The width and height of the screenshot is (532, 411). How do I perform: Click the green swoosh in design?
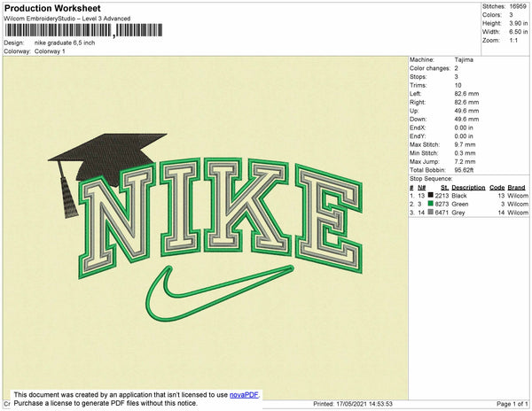[220, 293]
